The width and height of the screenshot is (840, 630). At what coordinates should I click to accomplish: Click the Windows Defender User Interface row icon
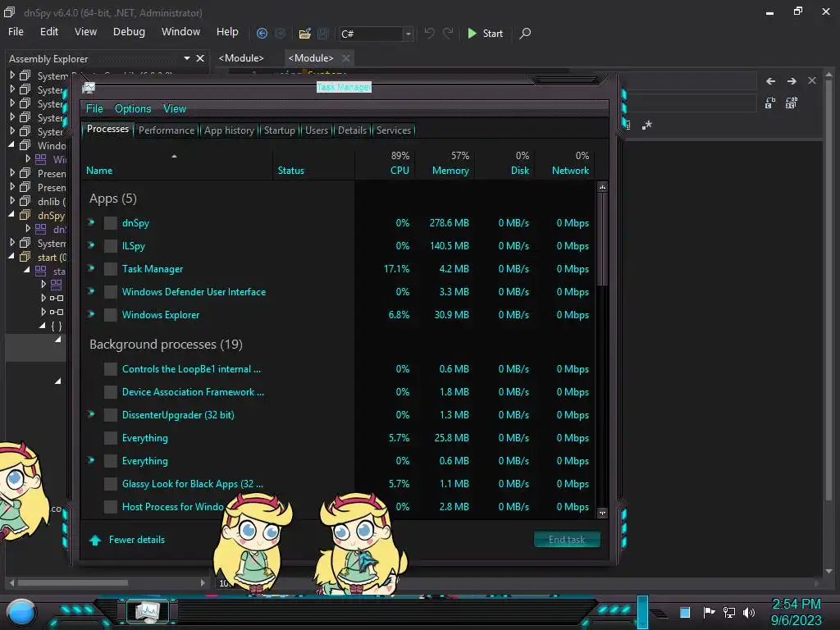tap(111, 292)
